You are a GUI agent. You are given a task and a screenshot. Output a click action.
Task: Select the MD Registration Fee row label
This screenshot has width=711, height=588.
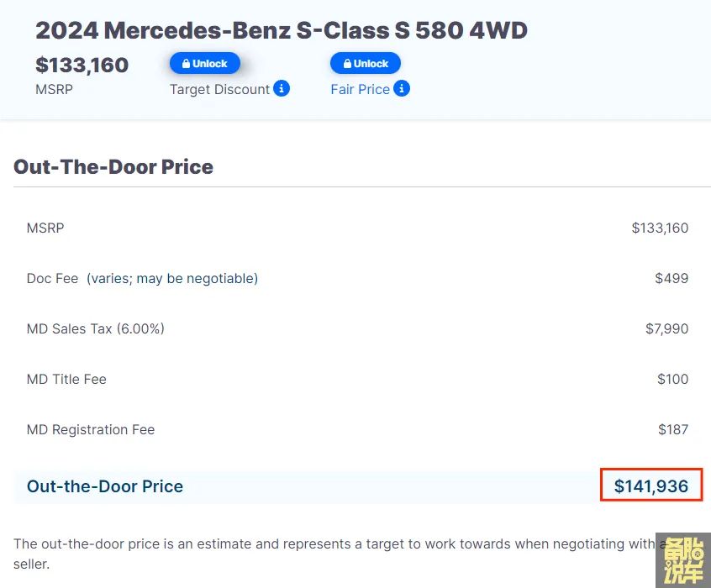click(x=91, y=429)
